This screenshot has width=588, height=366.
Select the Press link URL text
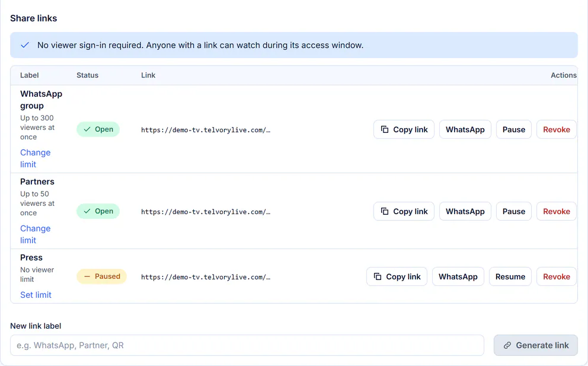[206, 277]
